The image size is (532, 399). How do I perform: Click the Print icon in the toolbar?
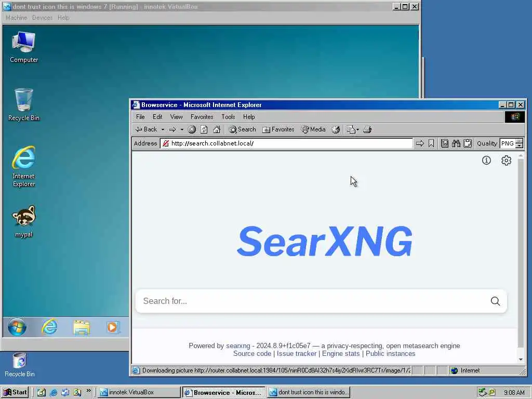(x=367, y=129)
